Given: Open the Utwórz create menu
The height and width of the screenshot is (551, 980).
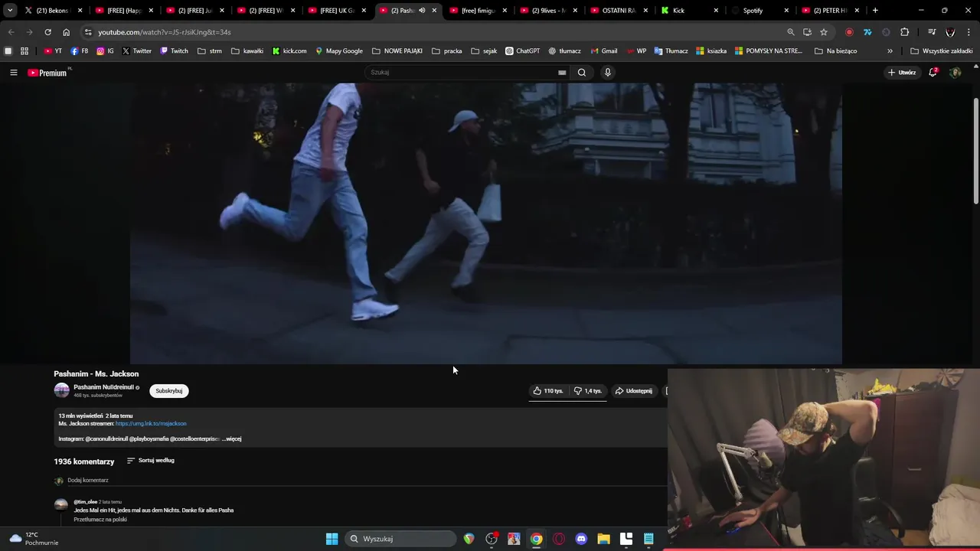Looking at the screenshot, I should click(x=902, y=73).
